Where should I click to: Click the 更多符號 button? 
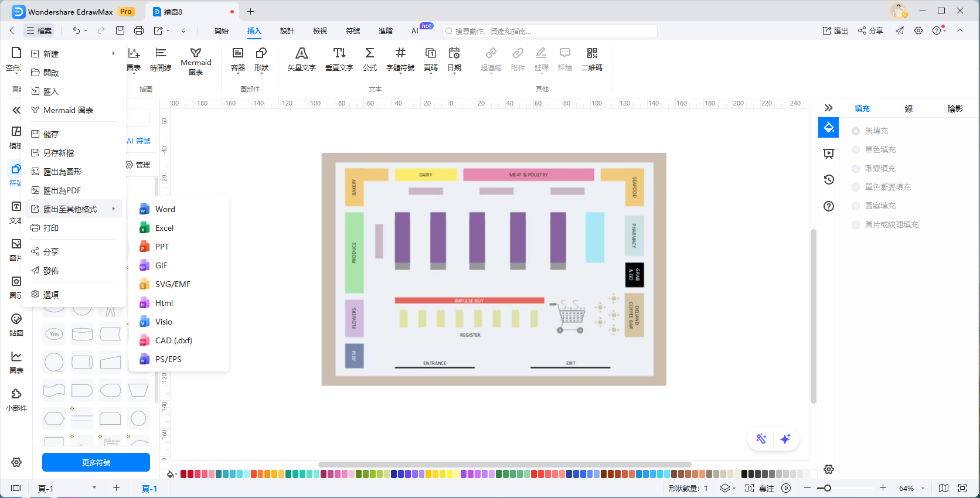(96, 462)
